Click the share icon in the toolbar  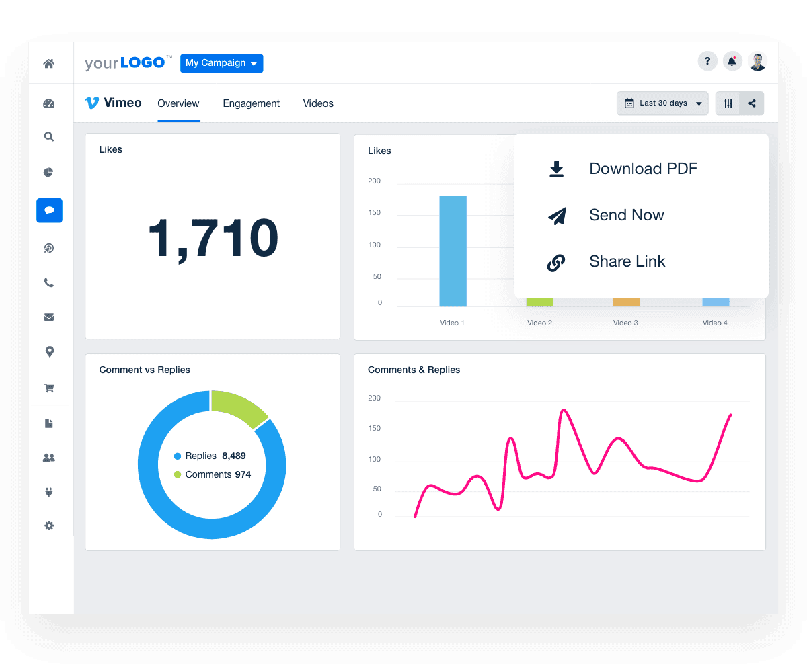pyautogui.click(x=752, y=103)
